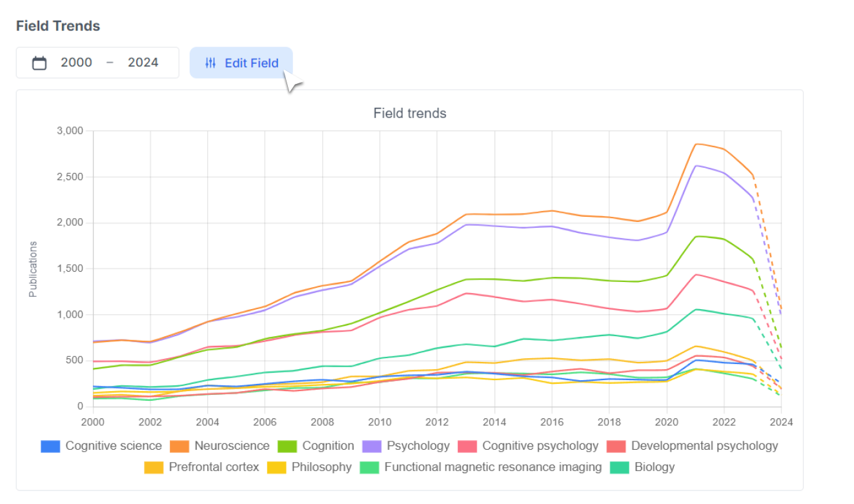This screenshot has width=854, height=504.
Task: Click the blue Cognitive science legend swatch
Action: pyautogui.click(x=50, y=446)
